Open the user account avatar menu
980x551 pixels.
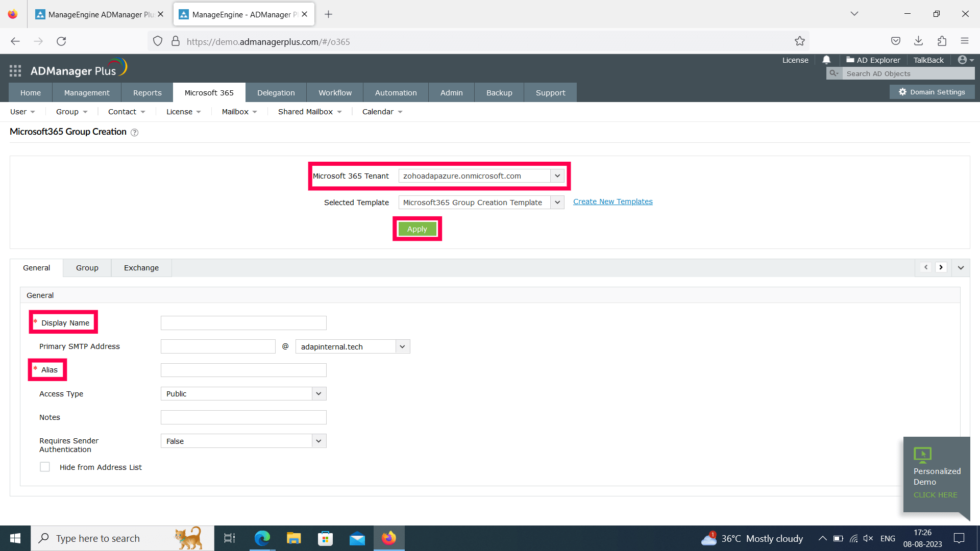pos(963,60)
